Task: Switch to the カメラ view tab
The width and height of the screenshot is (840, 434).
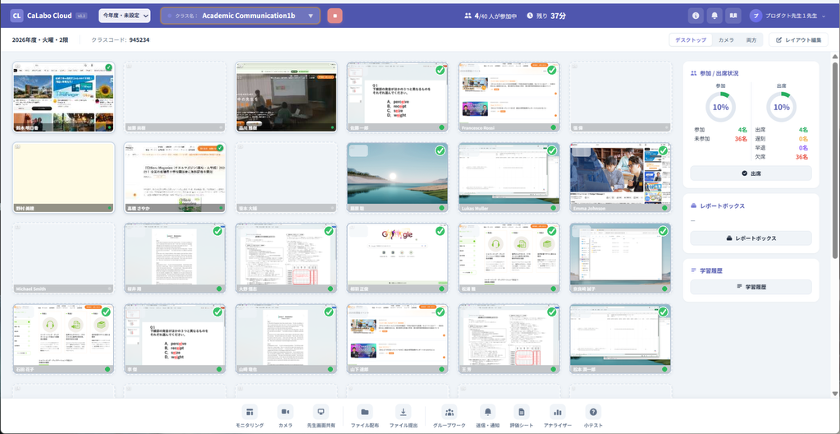Action: 726,40
